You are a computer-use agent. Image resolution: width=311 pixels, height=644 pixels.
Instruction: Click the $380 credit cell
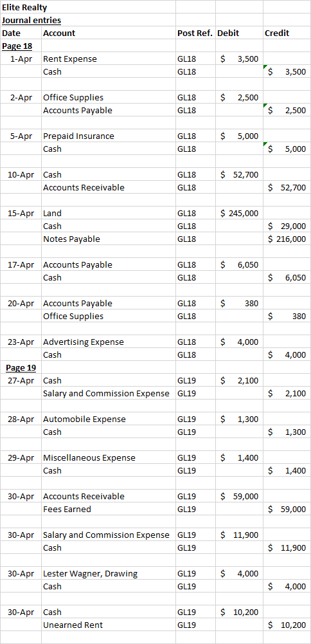click(287, 317)
